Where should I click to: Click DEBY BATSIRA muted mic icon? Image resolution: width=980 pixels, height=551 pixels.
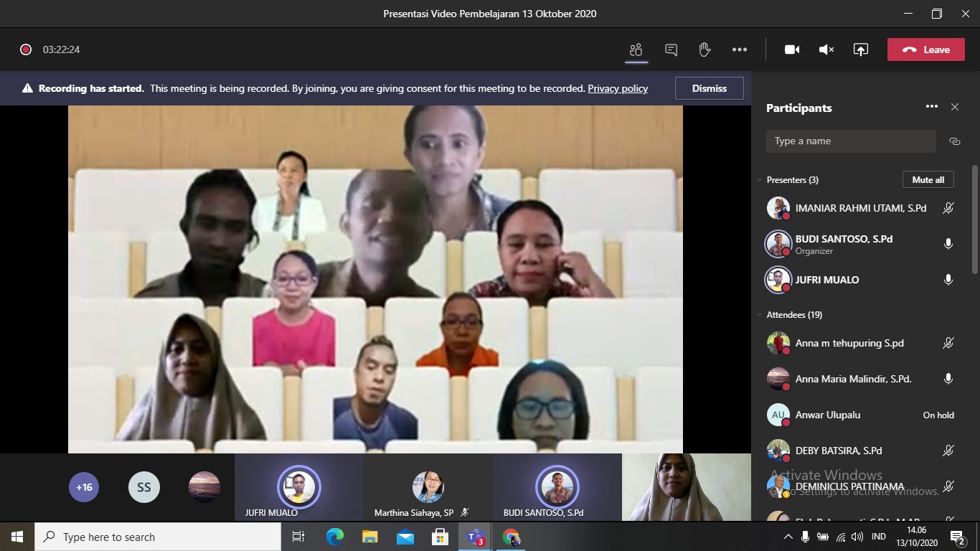[x=948, y=451]
